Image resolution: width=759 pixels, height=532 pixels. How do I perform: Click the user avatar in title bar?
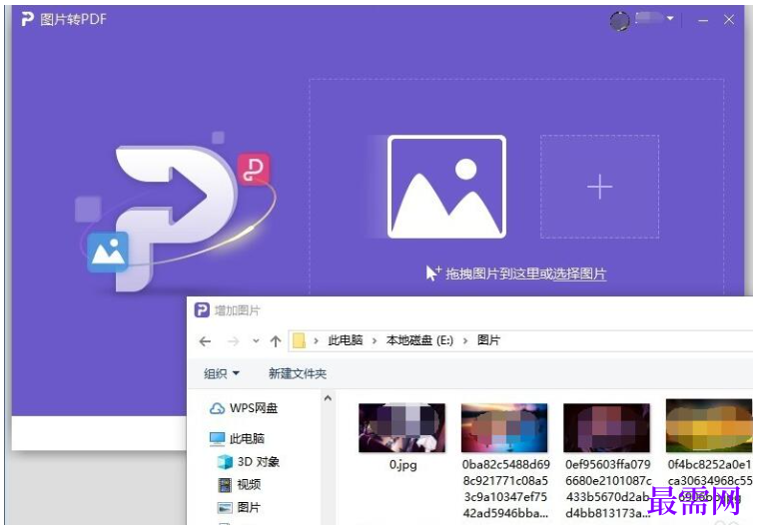619,21
